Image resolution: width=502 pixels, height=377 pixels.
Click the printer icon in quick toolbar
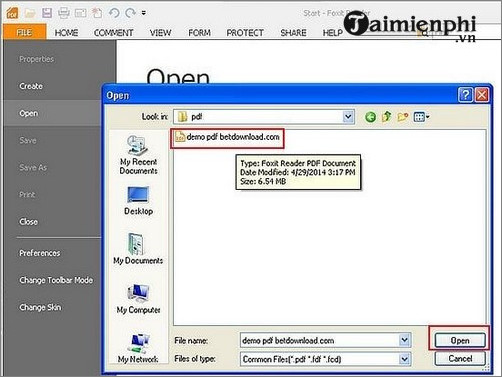(x=64, y=13)
